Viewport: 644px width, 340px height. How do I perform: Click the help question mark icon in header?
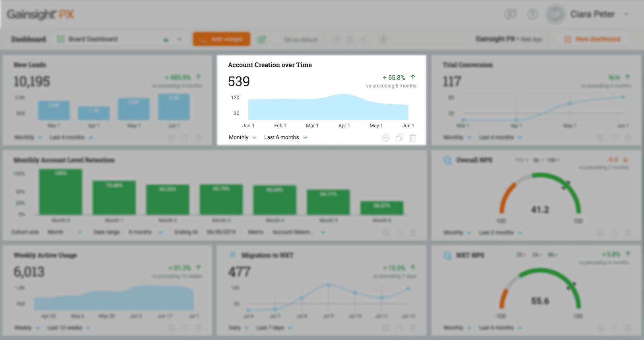[532, 15]
